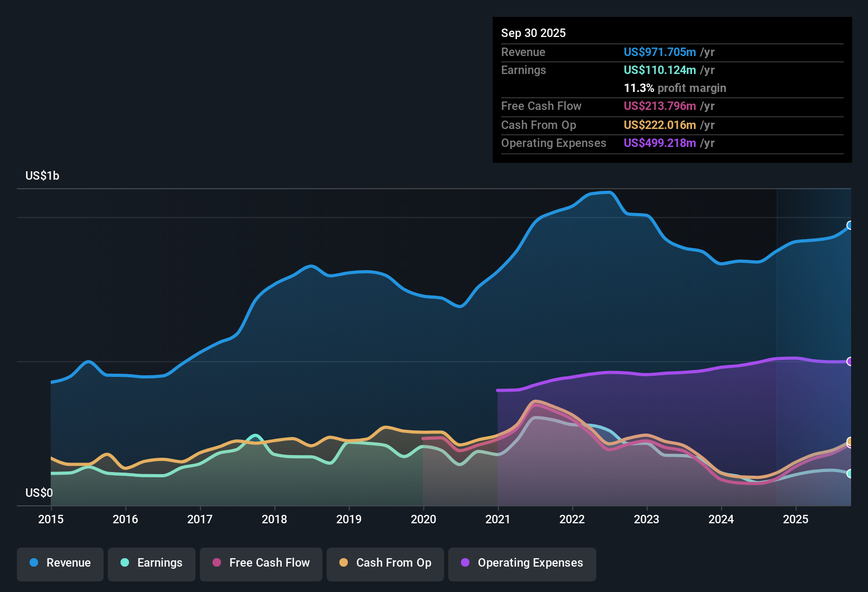Hide the Earnings series via its legend

click(152, 563)
